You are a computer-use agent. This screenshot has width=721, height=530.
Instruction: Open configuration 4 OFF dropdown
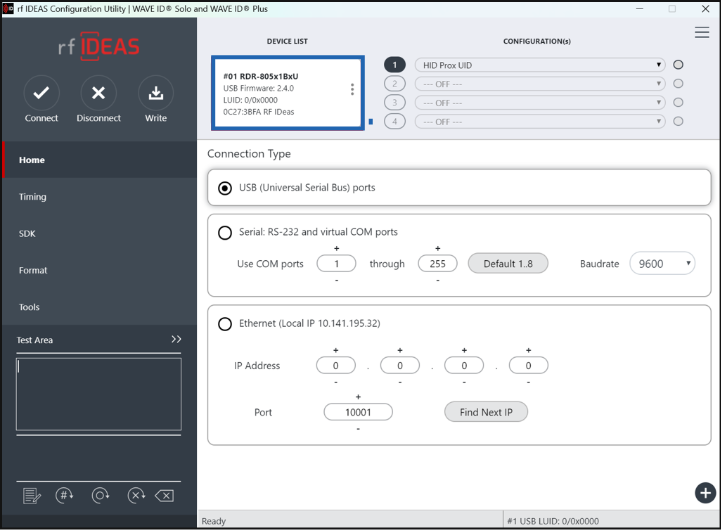click(540, 121)
